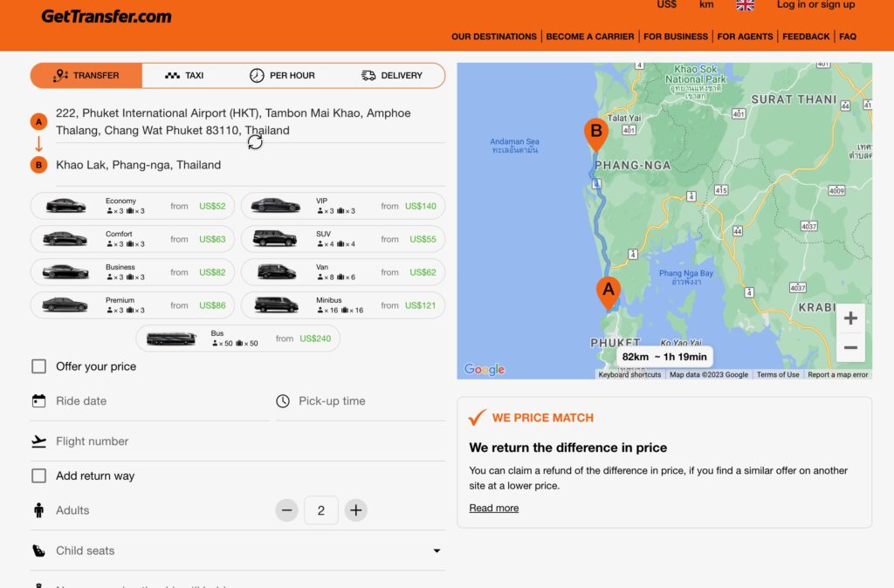894x588 pixels.
Task: Click the child seat icon
Action: coord(38,550)
